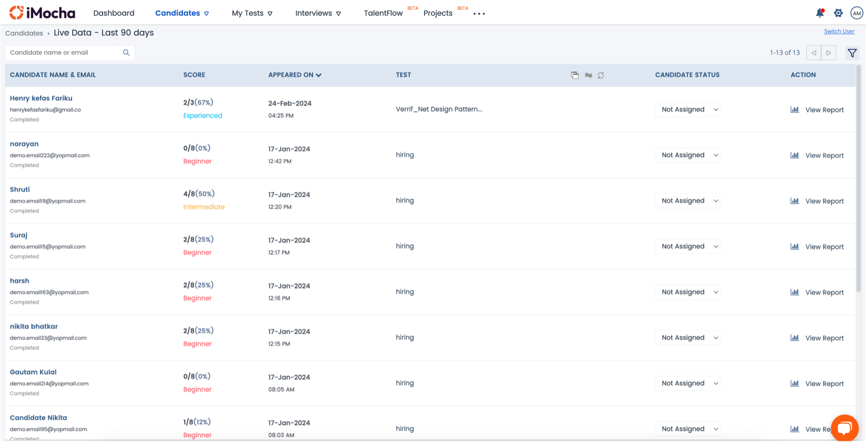The image size is (868, 443).
Task: Open the chat support bubble
Action: 844,428
